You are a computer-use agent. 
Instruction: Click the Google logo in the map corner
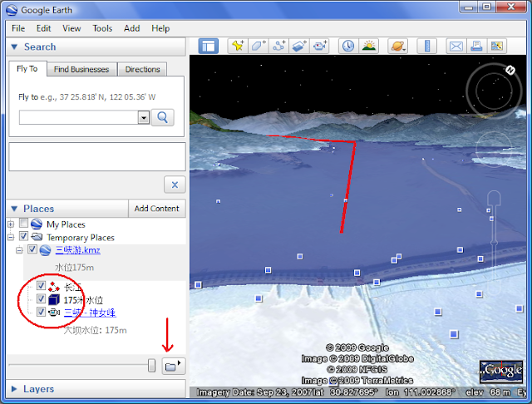tap(500, 371)
